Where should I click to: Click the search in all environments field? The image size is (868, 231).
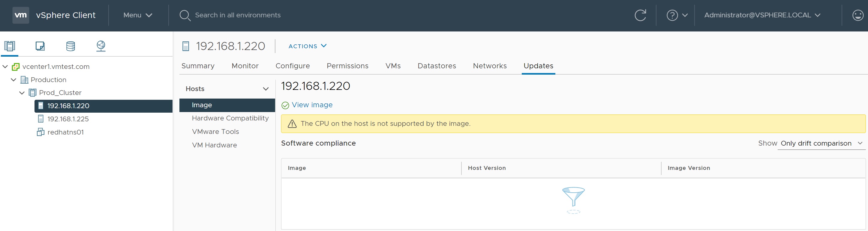pyautogui.click(x=238, y=15)
